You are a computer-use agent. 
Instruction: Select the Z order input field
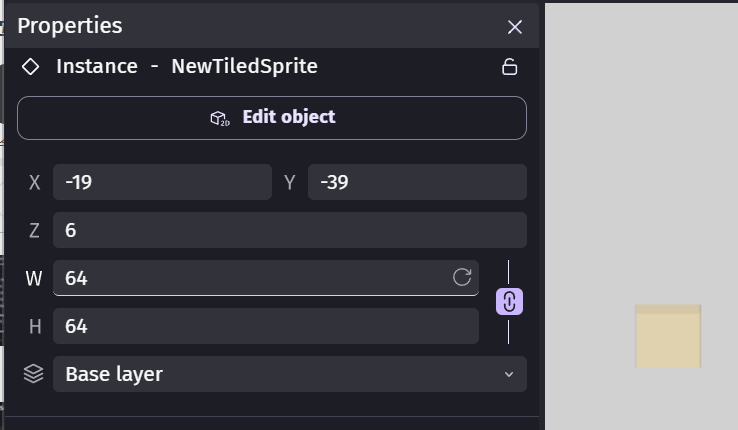(x=289, y=230)
